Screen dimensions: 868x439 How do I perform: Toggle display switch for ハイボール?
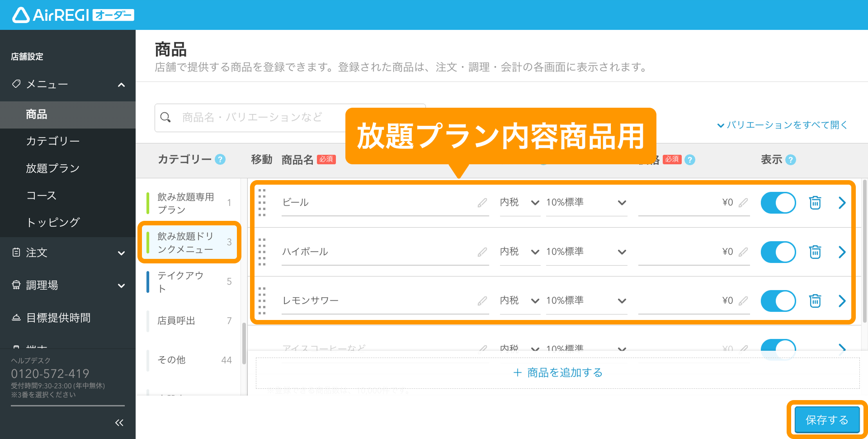coord(778,252)
